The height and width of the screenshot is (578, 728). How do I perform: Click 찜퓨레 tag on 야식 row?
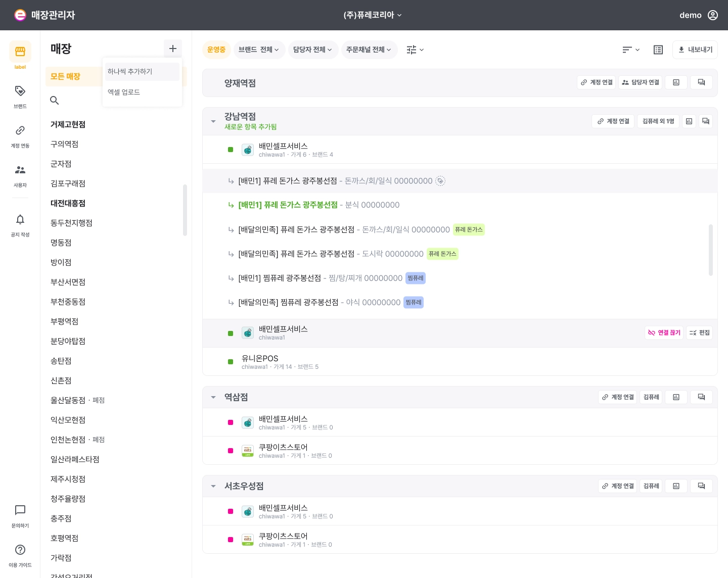pos(414,303)
